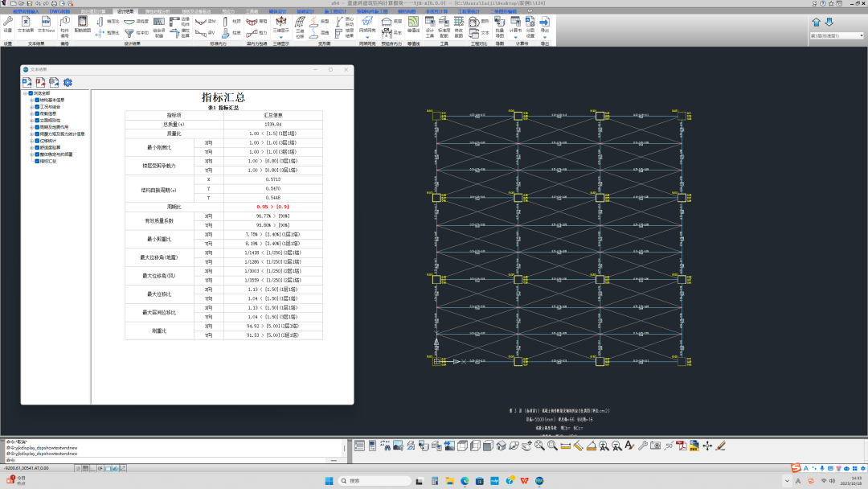Click the 轴压比 button in ribbon
This screenshot has height=489, width=868.
108,21
